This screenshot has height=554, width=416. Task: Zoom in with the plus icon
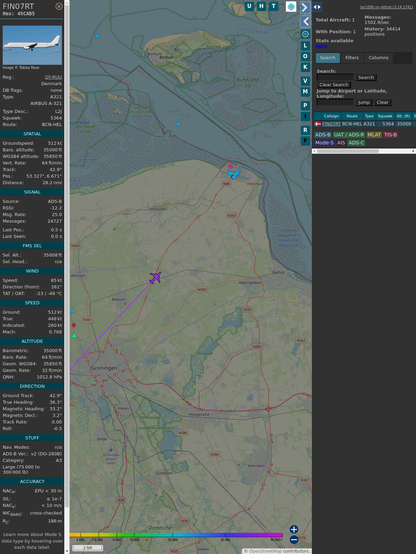point(294,529)
